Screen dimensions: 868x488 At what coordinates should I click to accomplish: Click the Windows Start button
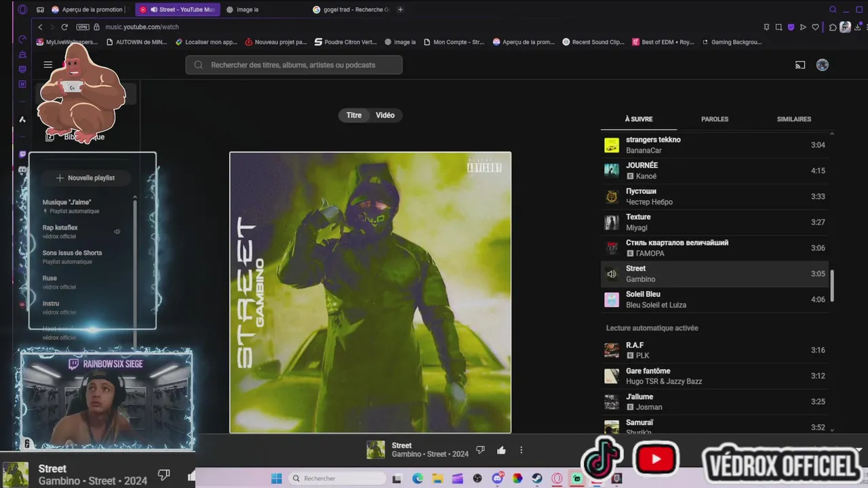pos(277,479)
